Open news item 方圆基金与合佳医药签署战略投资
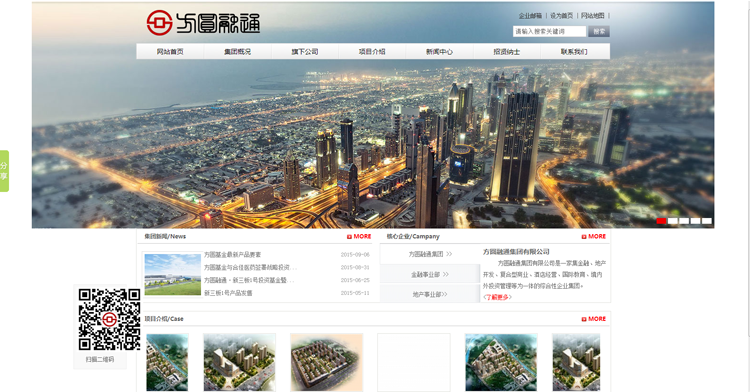The width and height of the screenshot is (750, 392). click(x=250, y=268)
